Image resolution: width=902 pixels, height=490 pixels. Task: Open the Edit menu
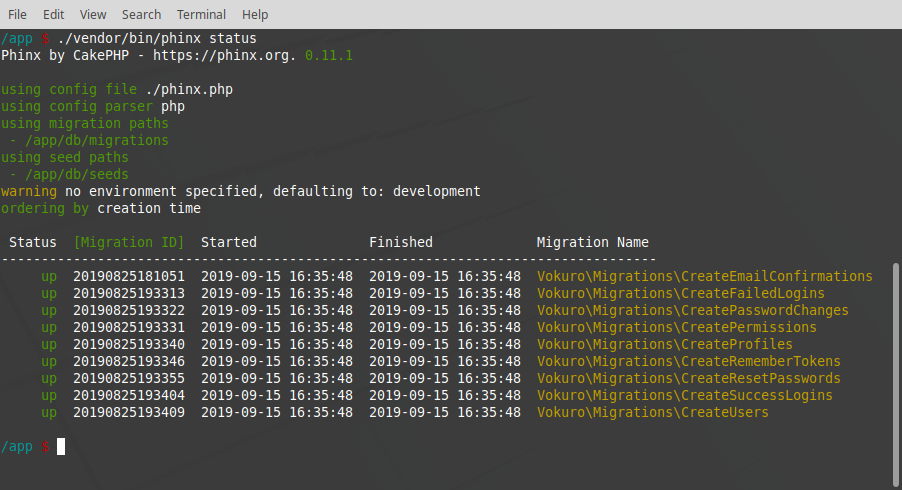(x=53, y=14)
